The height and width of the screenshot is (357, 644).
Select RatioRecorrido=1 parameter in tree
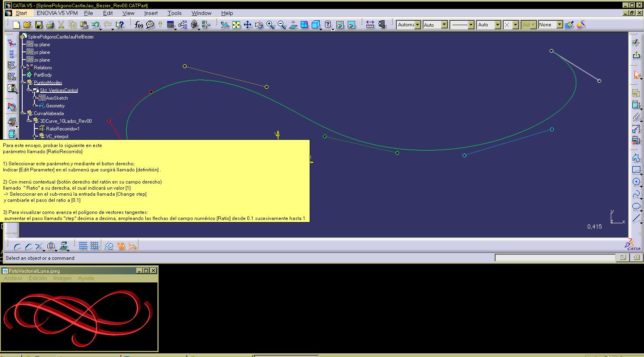pos(63,129)
